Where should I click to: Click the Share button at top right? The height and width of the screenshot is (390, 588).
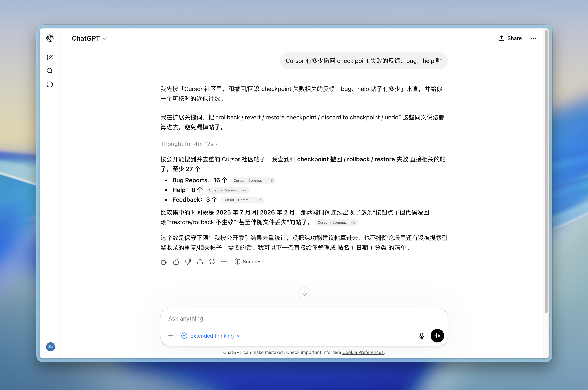510,38
